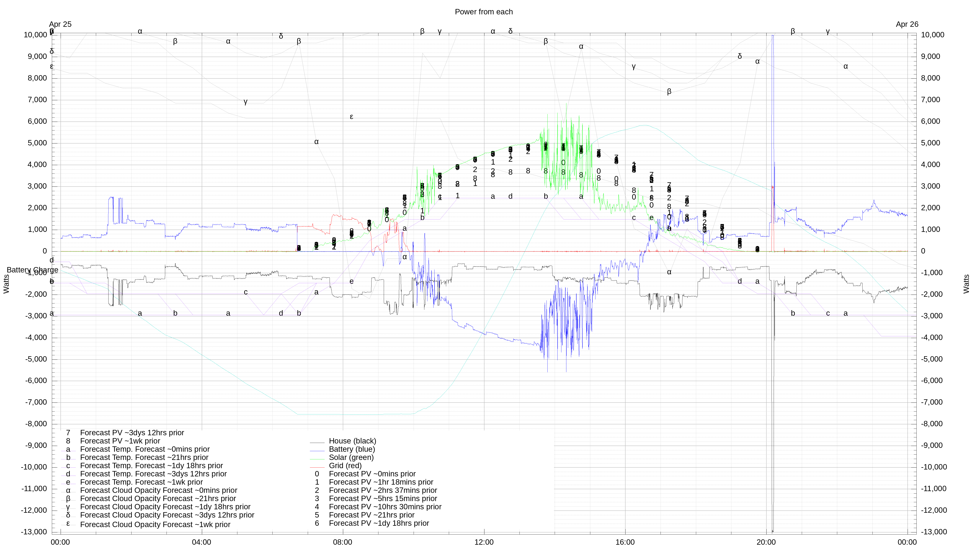Click the left 'Watts' axis label
This screenshot has width=980, height=551.
[x=7, y=284]
